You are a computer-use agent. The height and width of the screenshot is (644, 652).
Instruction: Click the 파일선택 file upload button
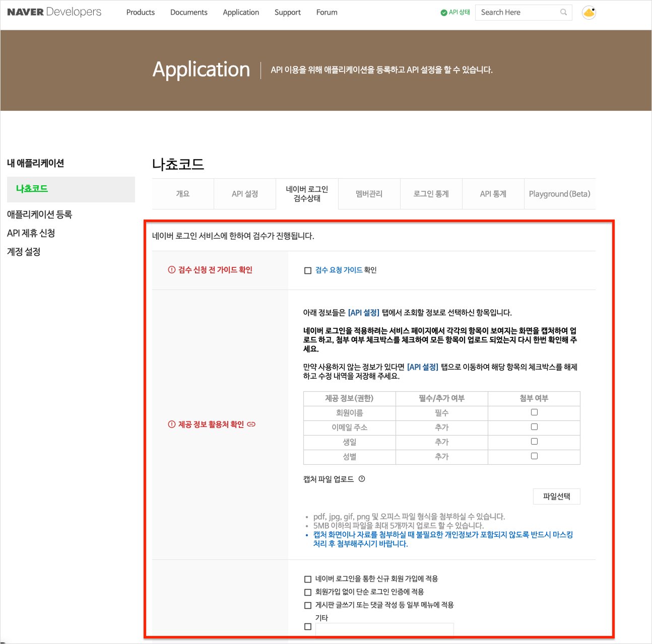(x=556, y=496)
